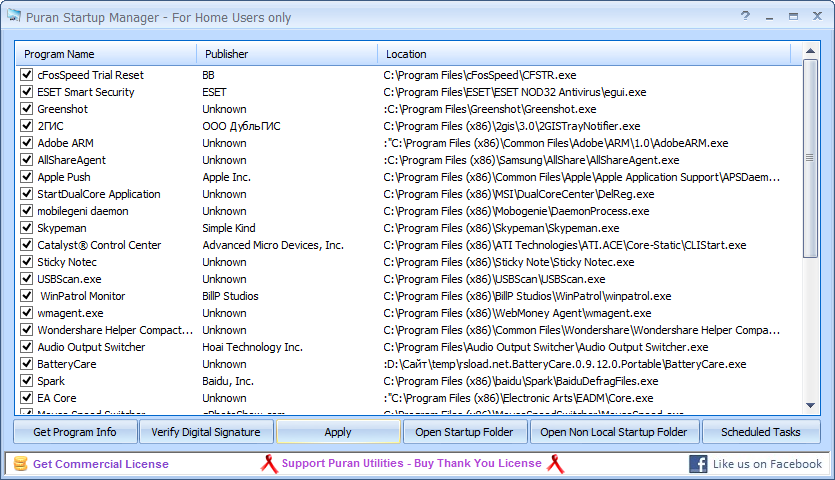Toggle the Greenshot startup checkbox
Screen dimensions: 835x480
point(27,109)
